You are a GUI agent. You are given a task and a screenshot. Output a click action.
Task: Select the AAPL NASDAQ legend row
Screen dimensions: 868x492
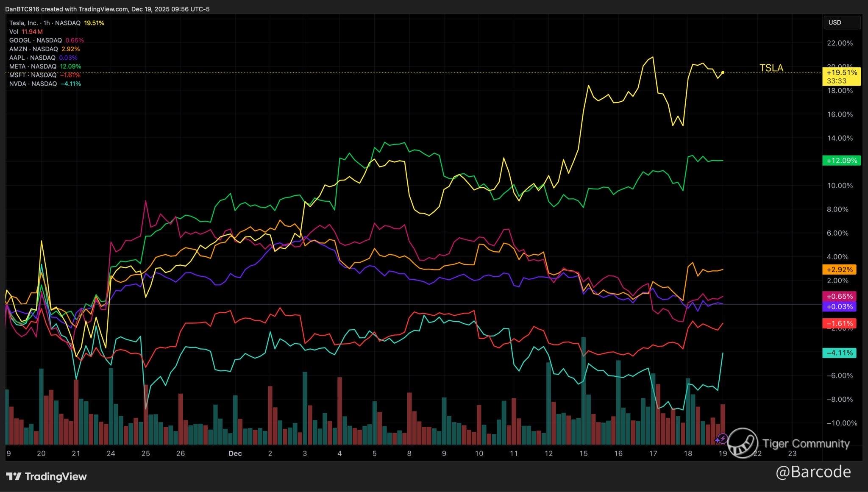point(32,58)
